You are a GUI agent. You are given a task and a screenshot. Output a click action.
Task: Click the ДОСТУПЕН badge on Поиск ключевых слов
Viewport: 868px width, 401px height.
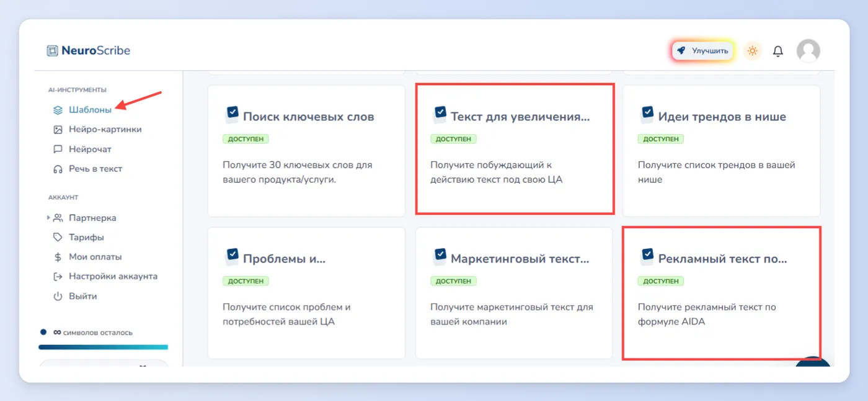pos(246,139)
